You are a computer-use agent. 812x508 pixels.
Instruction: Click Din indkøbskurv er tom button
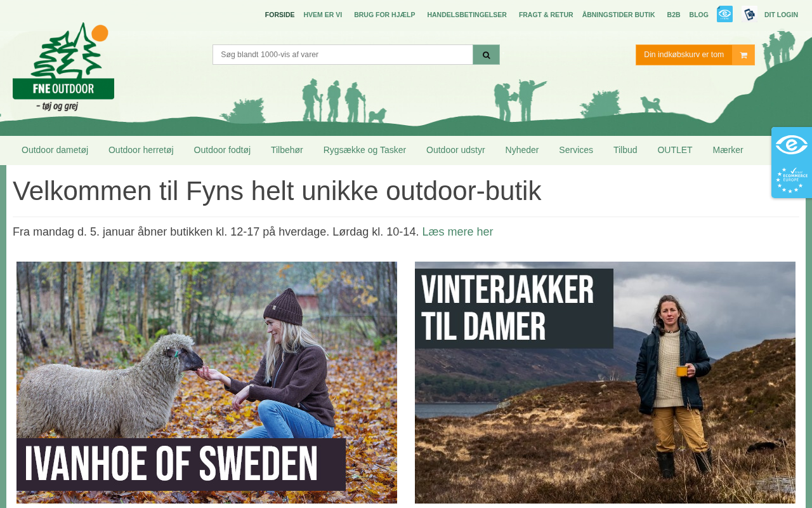(x=684, y=55)
